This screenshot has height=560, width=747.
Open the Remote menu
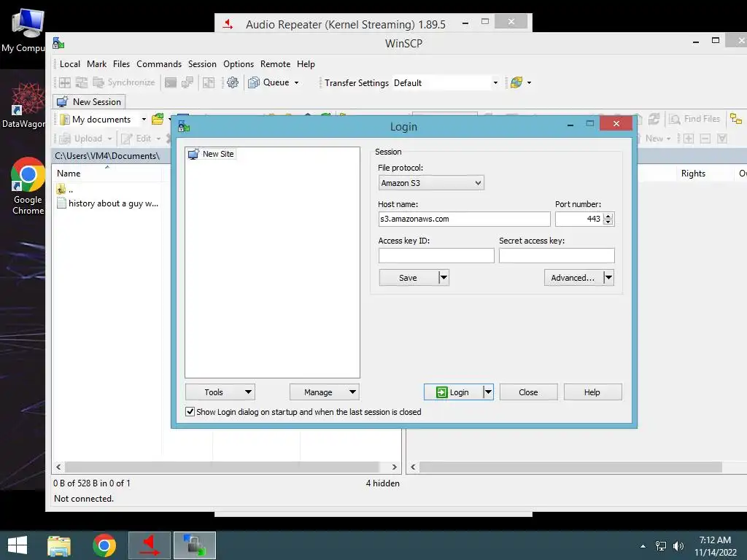pyautogui.click(x=275, y=64)
